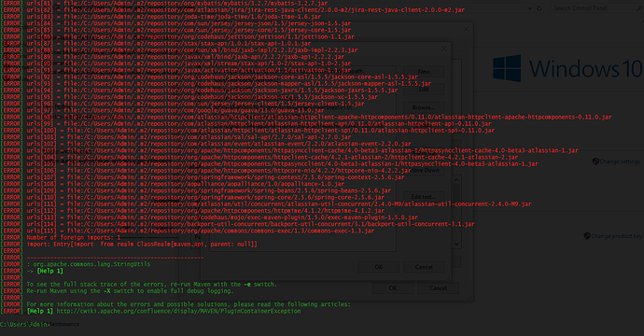Click the refresh icon beside the address bar
The width and height of the screenshot is (644, 336).
(x=539, y=8)
